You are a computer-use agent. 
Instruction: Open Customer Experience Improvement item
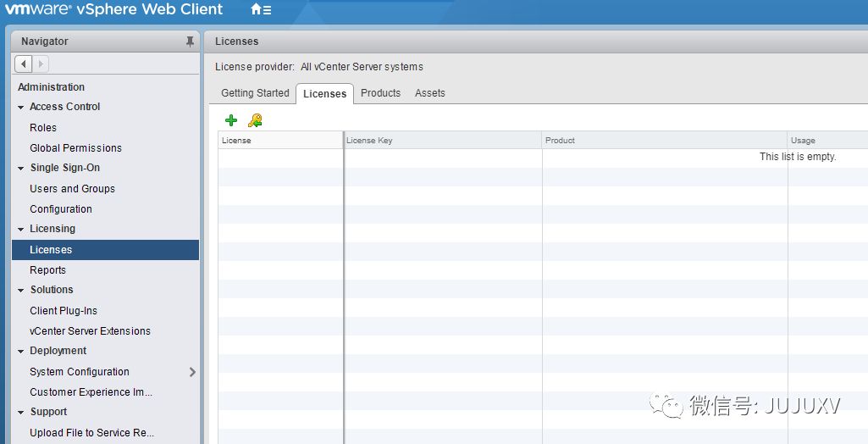coord(91,392)
